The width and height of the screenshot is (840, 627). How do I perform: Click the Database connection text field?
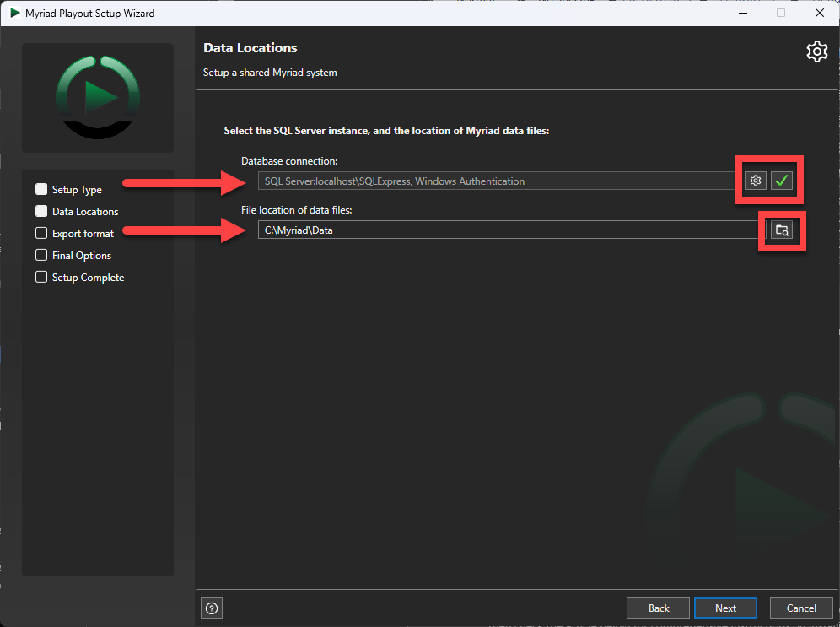pyautogui.click(x=498, y=181)
